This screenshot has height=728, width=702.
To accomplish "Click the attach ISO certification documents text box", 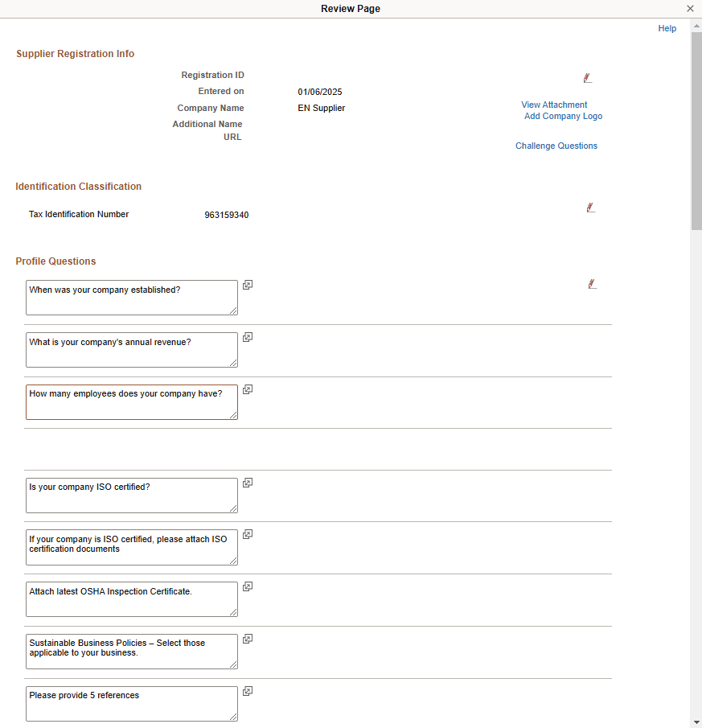I will tap(132, 547).
